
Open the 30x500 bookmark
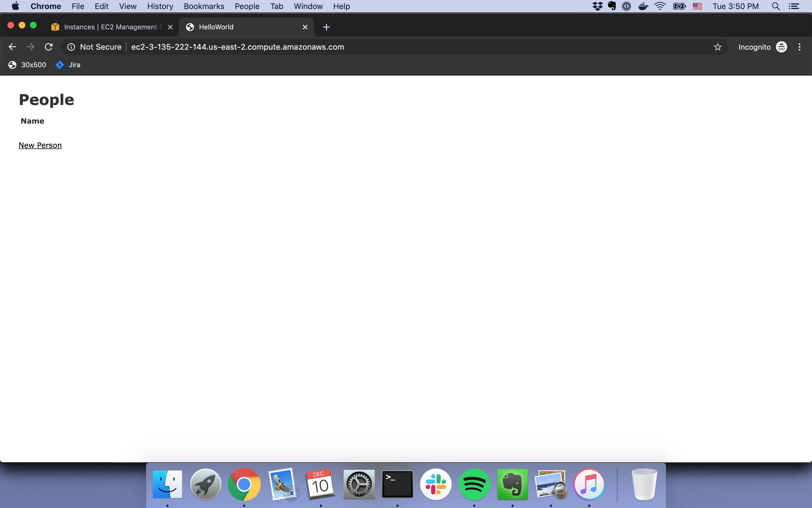click(27, 65)
